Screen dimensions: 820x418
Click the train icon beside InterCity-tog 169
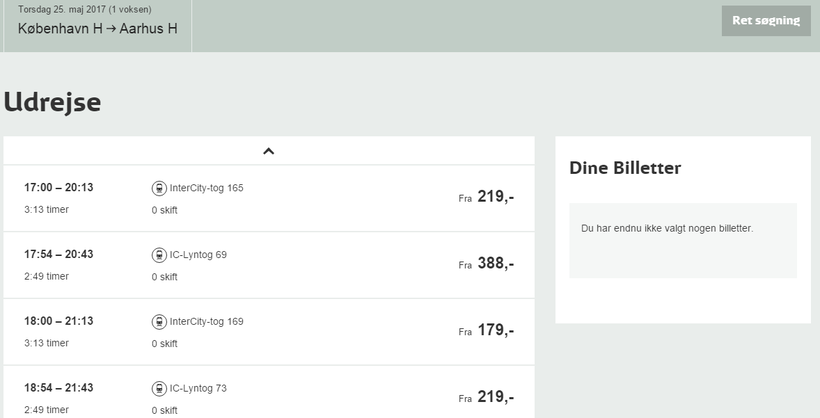(x=159, y=322)
